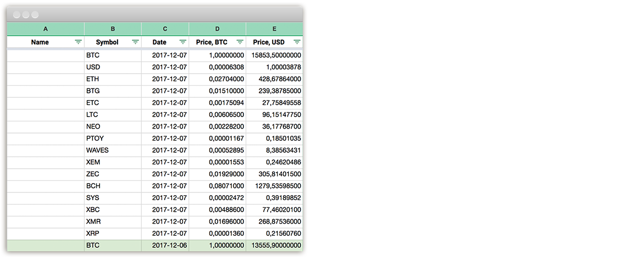This screenshot has height=260, width=644.
Task: Click the Price, USD header cell
Action: [x=274, y=42]
